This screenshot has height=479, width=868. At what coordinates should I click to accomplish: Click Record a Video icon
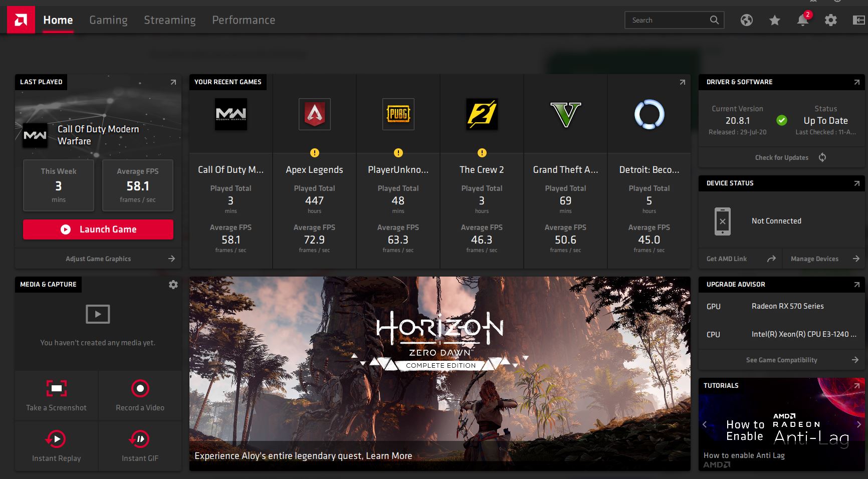[x=140, y=388]
